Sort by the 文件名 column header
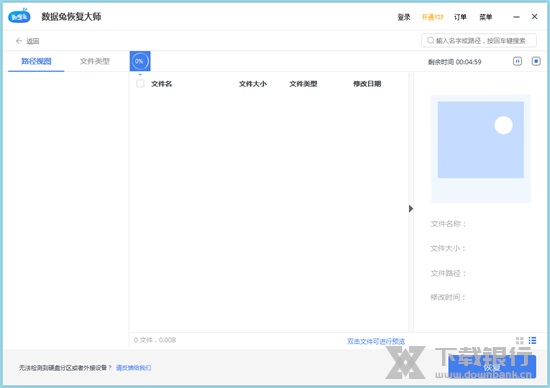The height and width of the screenshot is (388, 550). (x=161, y=84)
